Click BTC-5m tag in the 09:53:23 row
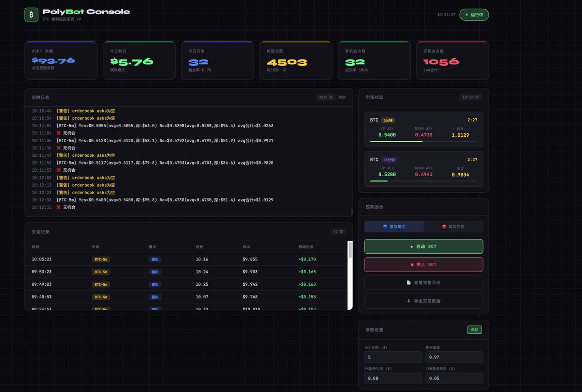 coord(101,272)
